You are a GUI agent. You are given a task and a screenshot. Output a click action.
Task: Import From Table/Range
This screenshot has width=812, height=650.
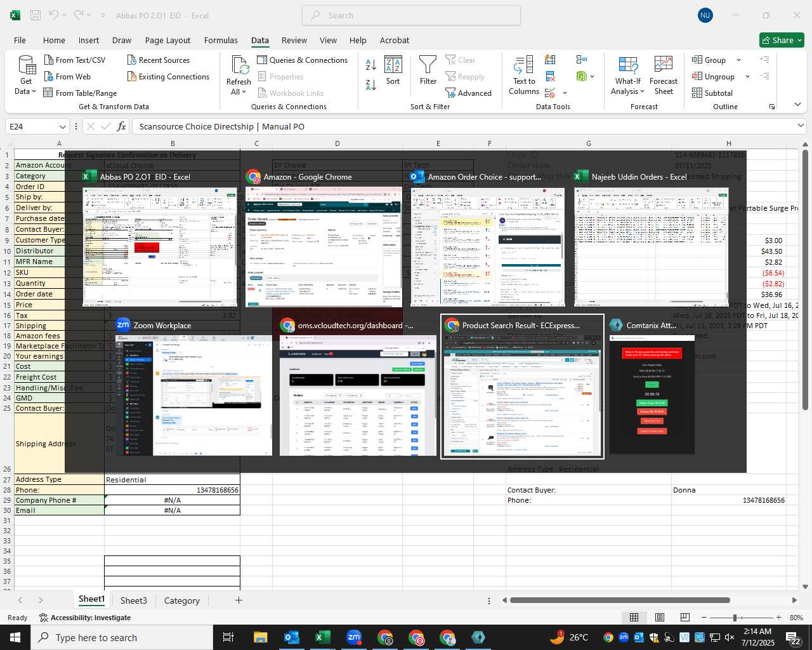click(81, 93)
